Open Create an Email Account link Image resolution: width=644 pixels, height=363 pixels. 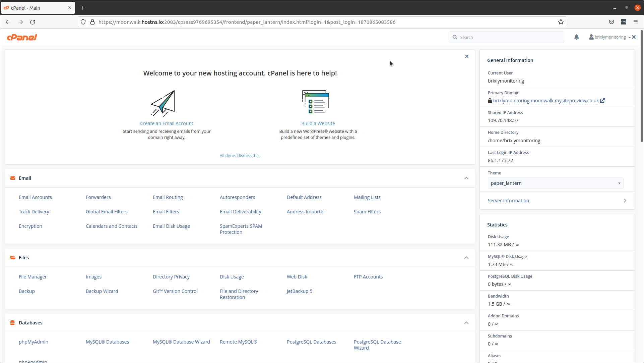coord(167,123)
